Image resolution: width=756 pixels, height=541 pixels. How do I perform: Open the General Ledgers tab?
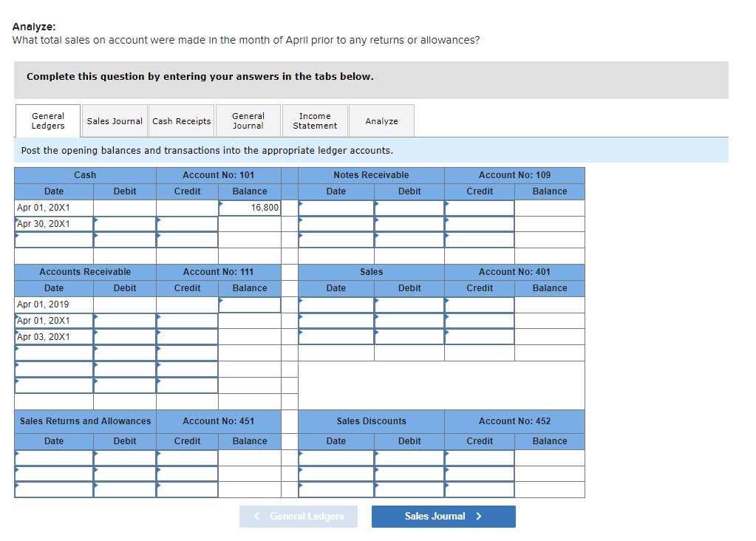point(48,120)
